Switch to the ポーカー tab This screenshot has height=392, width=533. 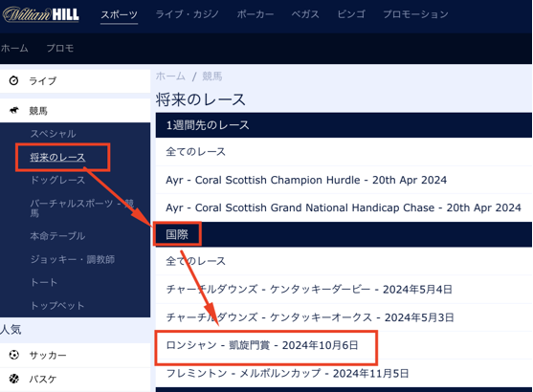click(255, 14)
